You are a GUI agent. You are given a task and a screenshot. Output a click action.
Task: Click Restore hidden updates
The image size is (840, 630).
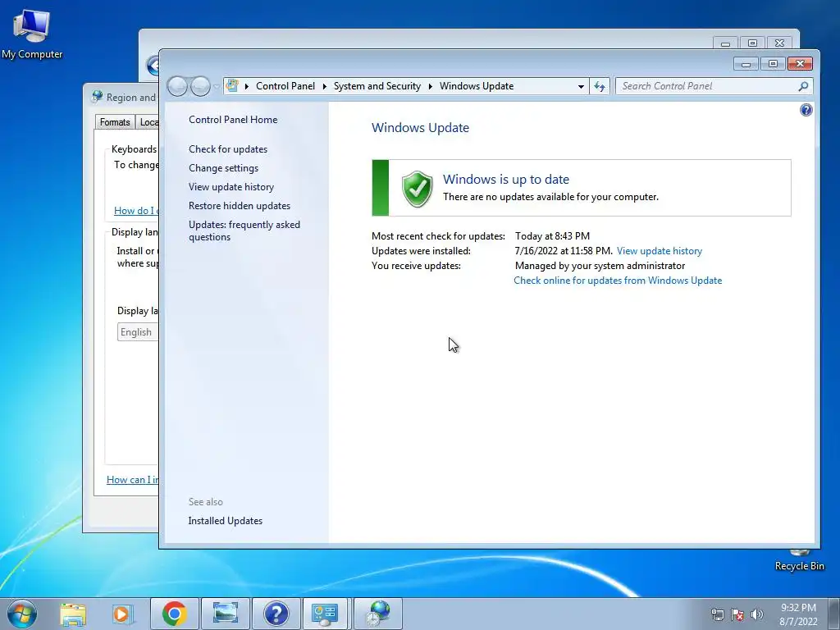240,206
